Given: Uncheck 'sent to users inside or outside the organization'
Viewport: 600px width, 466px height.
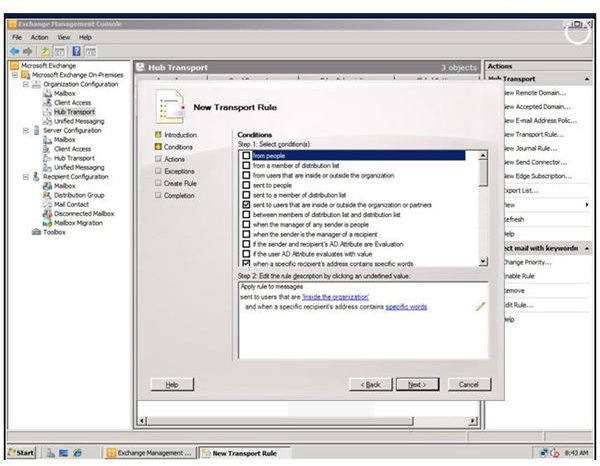Looking at the screenshot, I should [246, 205].
